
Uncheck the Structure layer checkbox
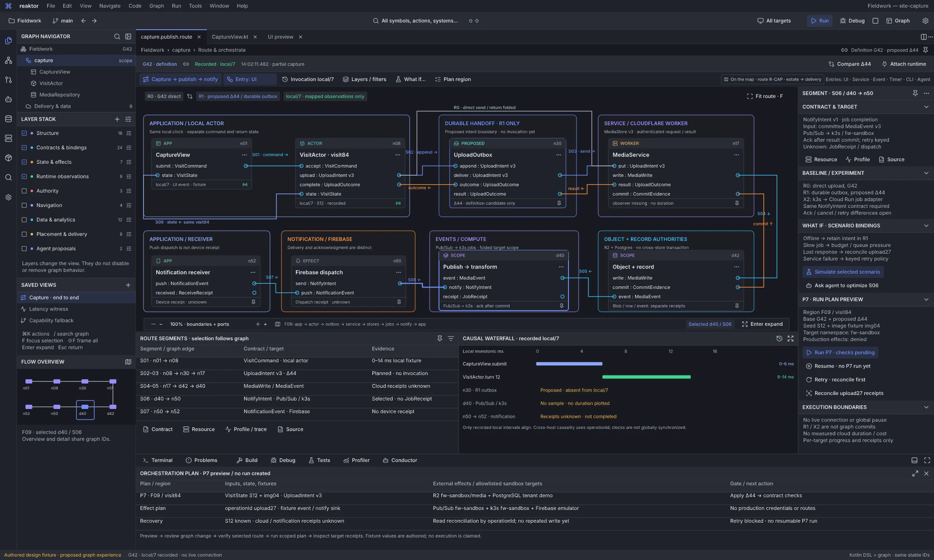24,133
